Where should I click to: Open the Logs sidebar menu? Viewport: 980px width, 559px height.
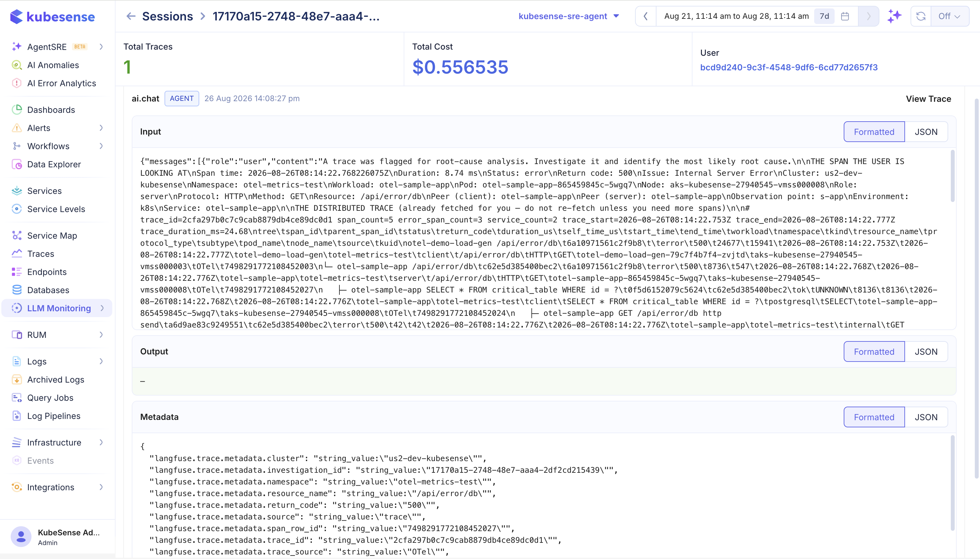[58, 361]
